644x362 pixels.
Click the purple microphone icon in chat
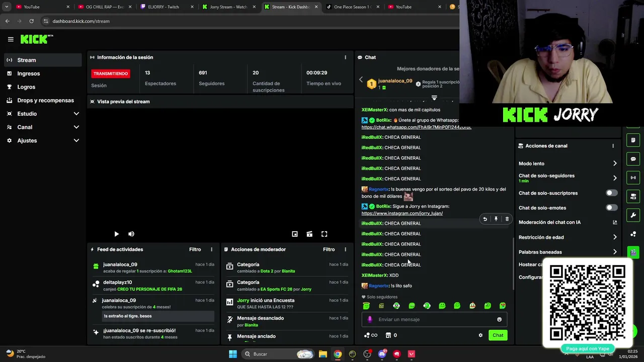pyautogui.click(x=370, y=319)
